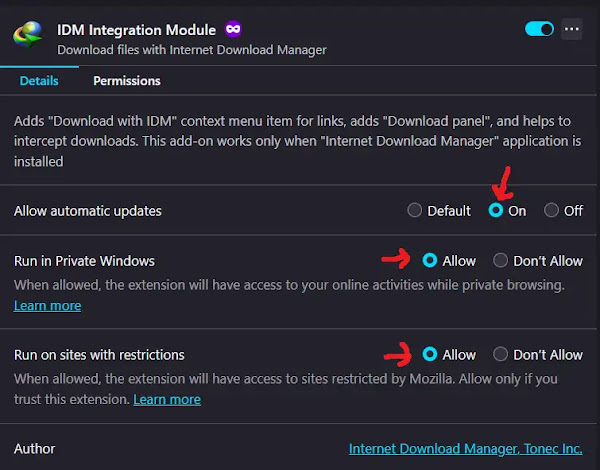Click the IDM Integration Module globe icon
This screenshot has width=600, height=470.
tap(28, 34)
